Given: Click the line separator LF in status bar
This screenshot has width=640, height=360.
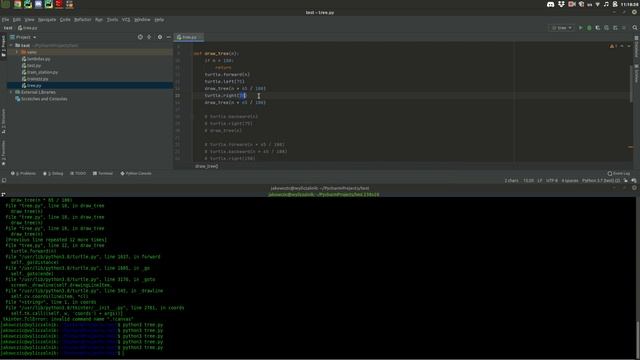Looking at the screenshot, I should pos(540,180).
